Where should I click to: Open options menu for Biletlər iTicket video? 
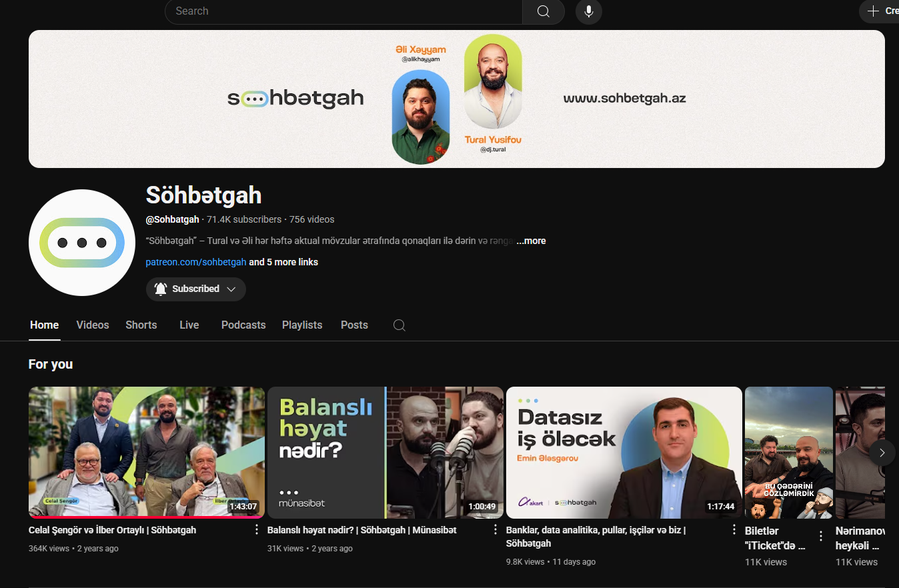point(821,536)
